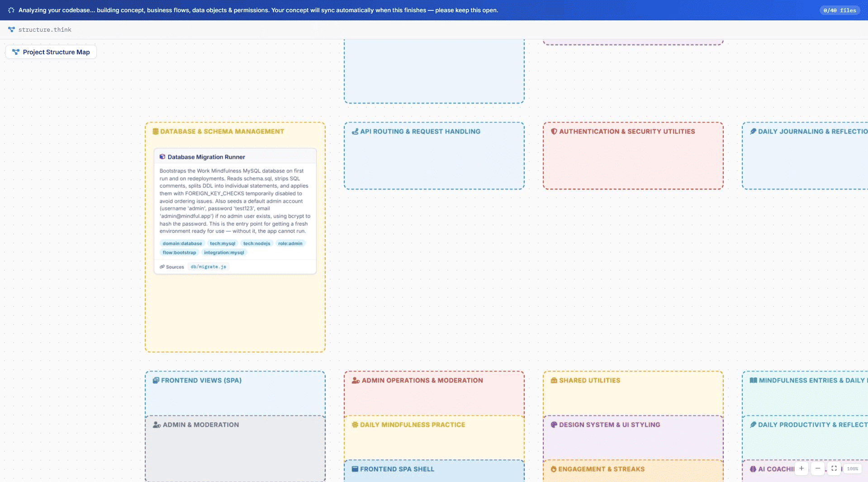868x482 pixels.
Task: Click the Sources link icon label
Action: pyautogui.click(x=172, y=267)
